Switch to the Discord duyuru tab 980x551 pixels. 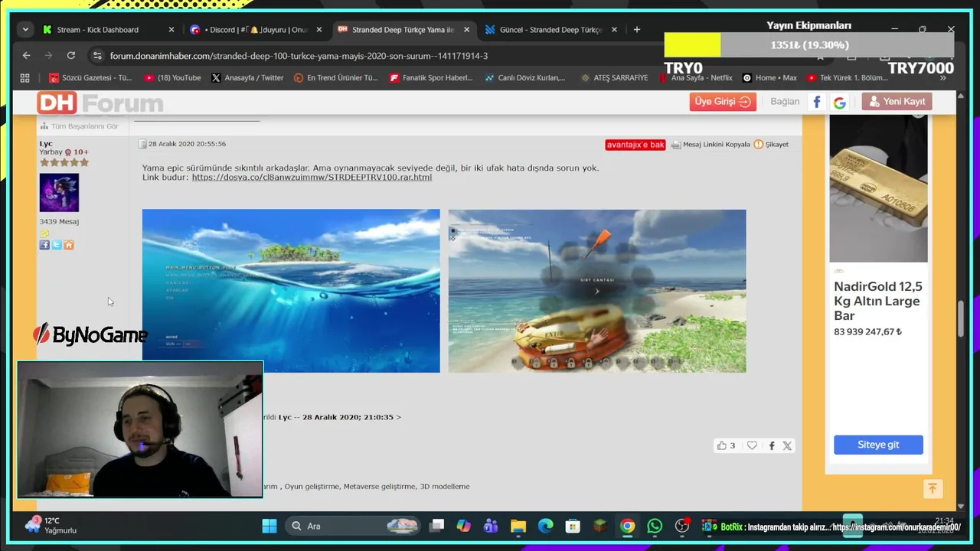(x=256, y=30)
